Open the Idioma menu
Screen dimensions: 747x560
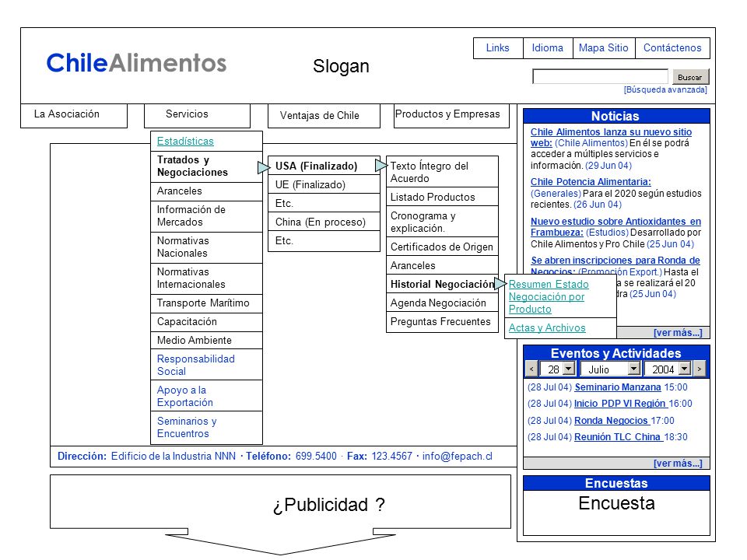point(548,48)
